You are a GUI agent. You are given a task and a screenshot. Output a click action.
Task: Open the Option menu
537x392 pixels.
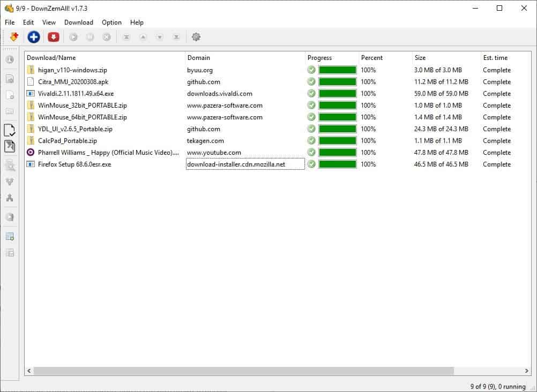(111, 22)
